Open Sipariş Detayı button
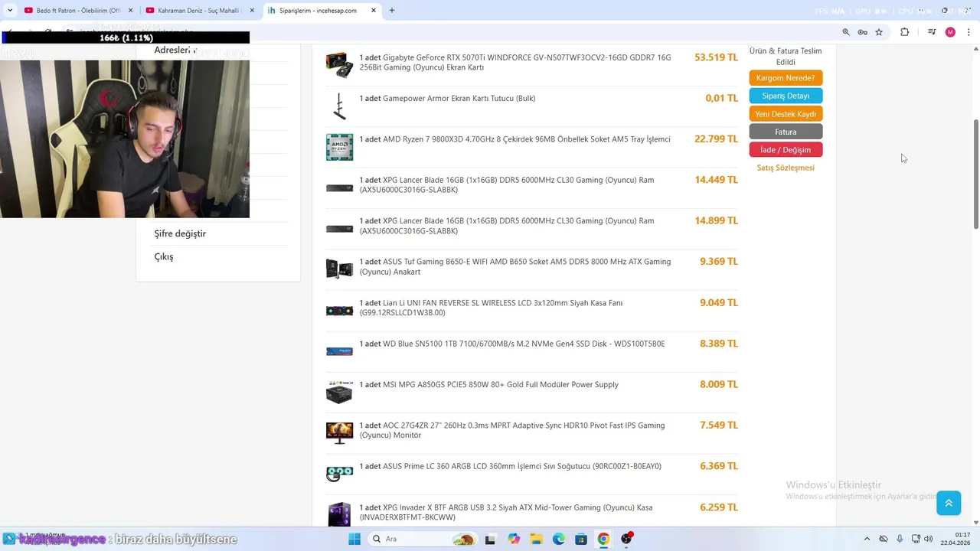This screenshot has width=980, height=551. (x=786, y=96)
